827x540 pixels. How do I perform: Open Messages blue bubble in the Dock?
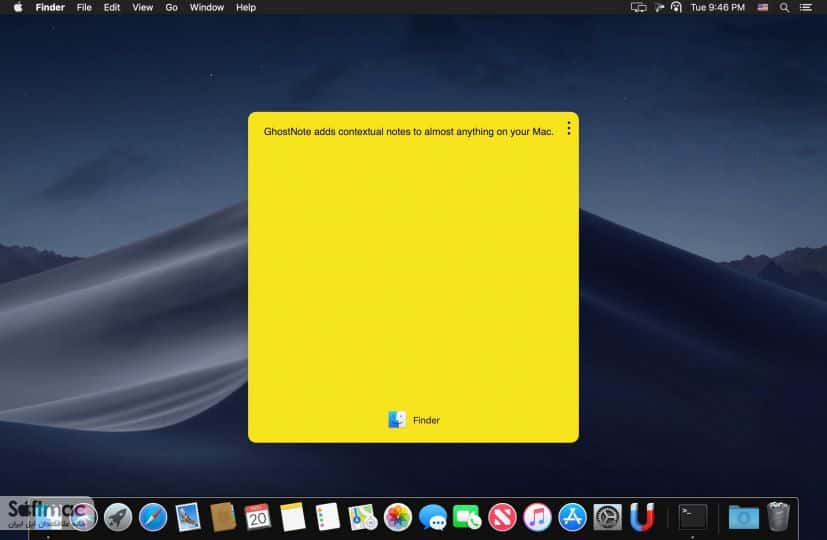tap(432, 517)
